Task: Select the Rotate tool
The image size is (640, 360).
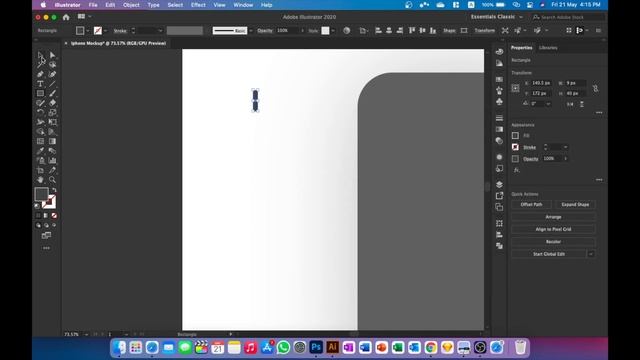Action: tap(40, 112)
